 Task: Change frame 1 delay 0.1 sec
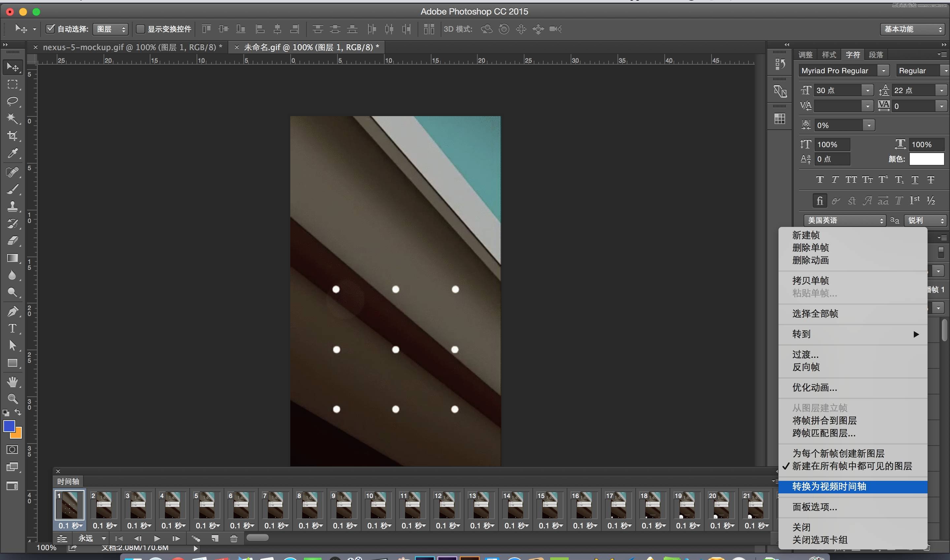70,526
